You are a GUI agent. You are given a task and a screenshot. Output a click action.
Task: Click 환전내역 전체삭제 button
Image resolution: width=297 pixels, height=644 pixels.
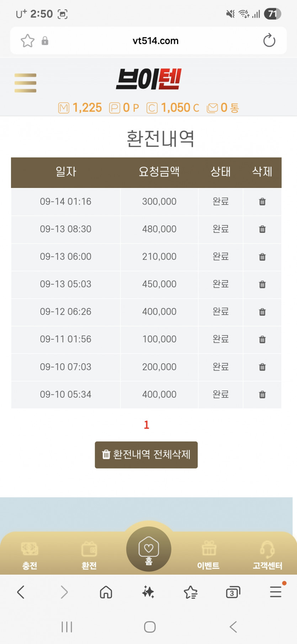146,455
